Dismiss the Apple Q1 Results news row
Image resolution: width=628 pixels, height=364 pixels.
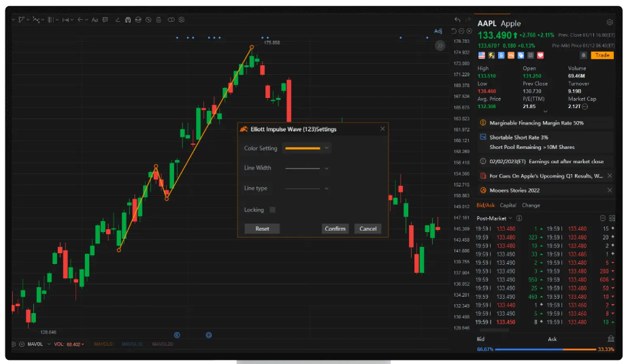coord(610,176)
